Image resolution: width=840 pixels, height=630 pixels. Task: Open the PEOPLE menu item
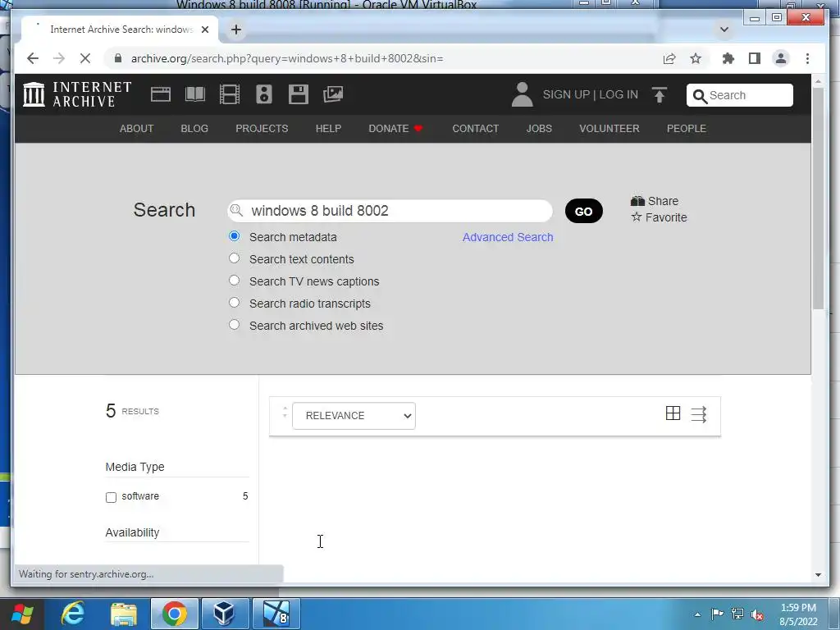tap(687, 129)
